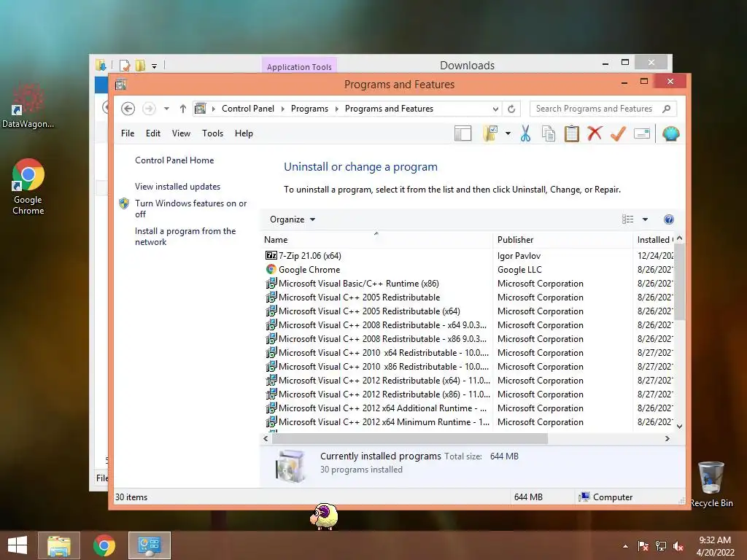Viewport: 747px width, 560px height.
Task: Click the Programs and Features title bar icon
Action: point(120,85)
